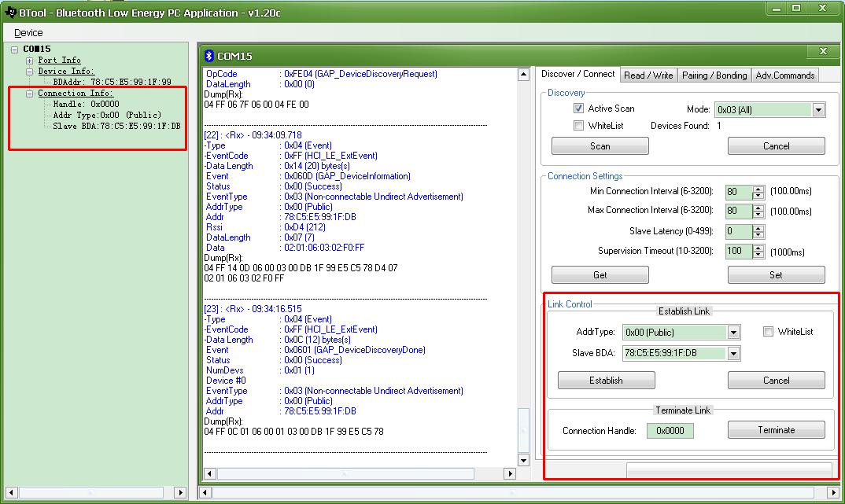The width and height of the screenshot is (845, 504).
Task: Open the Device menu
Action: pyautogui.click(x=28, y=33)
